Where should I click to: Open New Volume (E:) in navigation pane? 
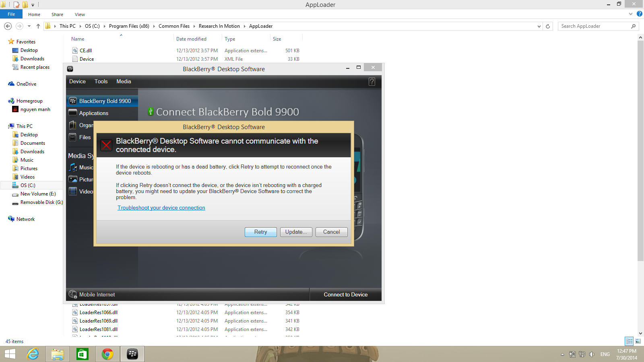(38, 194)
